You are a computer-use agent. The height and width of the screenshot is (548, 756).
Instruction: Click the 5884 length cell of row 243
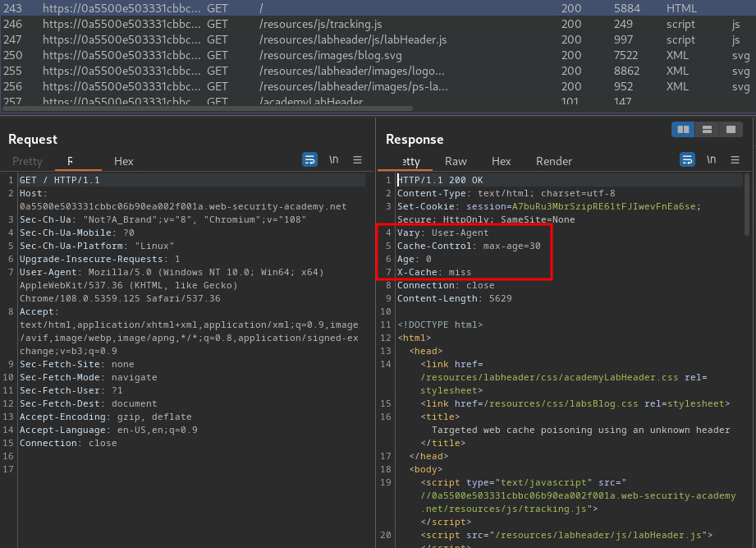pos(627,8)
